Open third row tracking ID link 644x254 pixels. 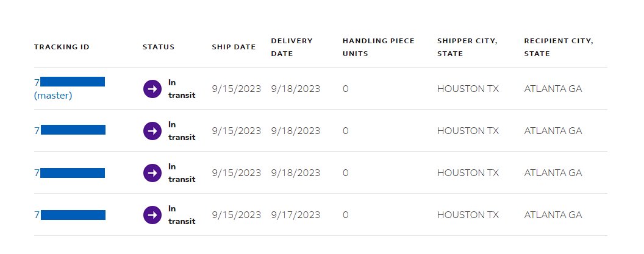(x=70, y=173)
